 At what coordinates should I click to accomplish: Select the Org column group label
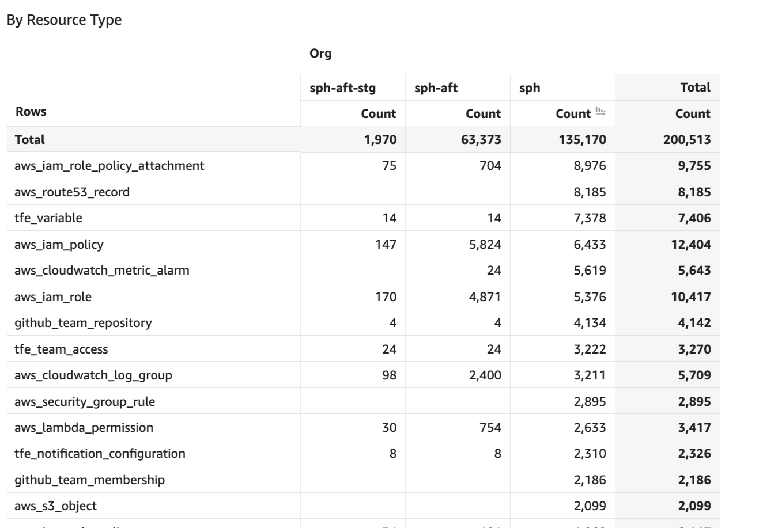[320, 54]
